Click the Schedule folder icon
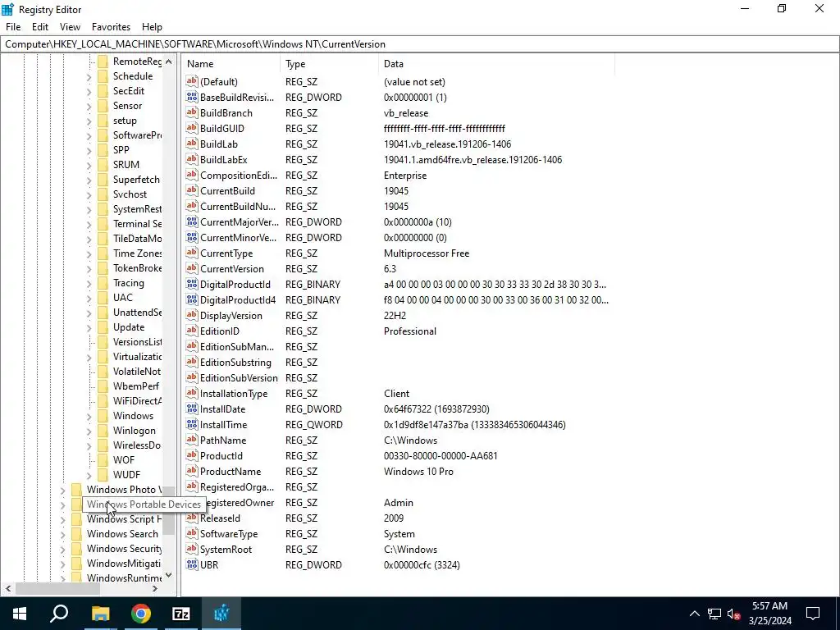Viewport: 840px width, 630px height. 103,76
